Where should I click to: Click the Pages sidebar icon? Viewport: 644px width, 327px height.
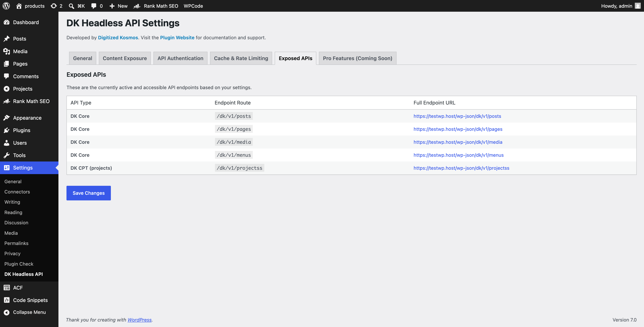click(x=7, y=64)
